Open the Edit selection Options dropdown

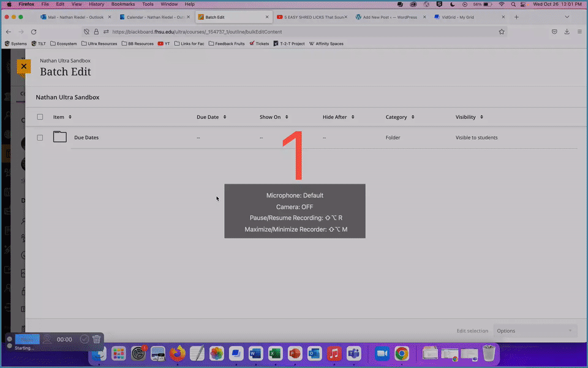coord(535,331)
